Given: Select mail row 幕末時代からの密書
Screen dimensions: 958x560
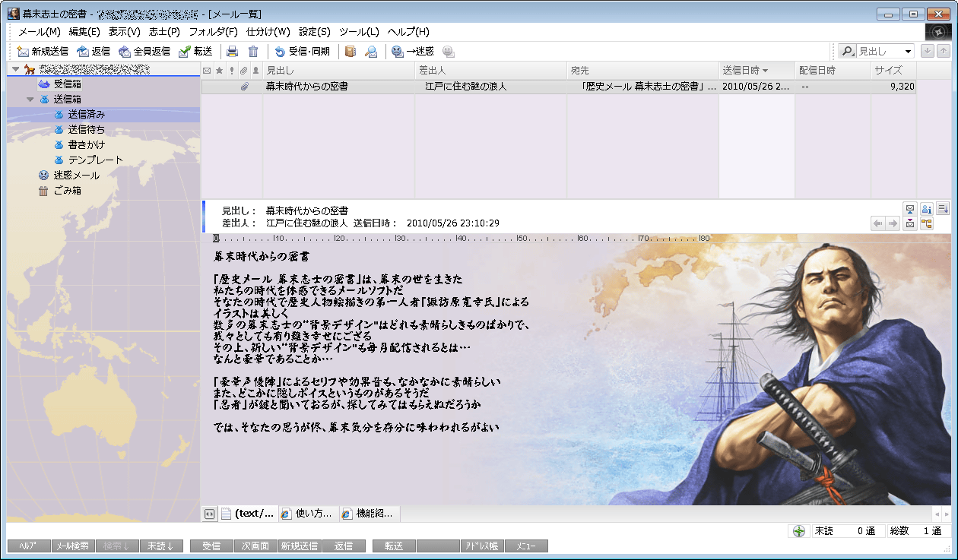Looking at the screenshot, I should point(559,87).
